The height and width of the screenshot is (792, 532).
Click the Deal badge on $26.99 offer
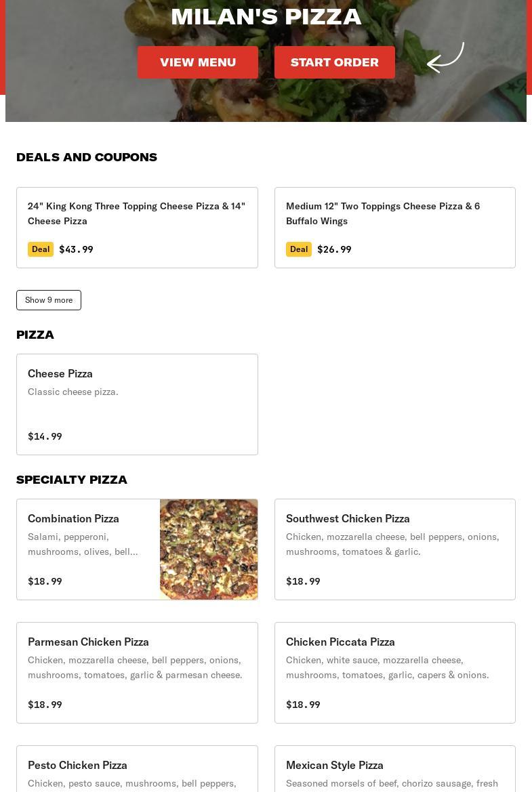pos(299,249)
